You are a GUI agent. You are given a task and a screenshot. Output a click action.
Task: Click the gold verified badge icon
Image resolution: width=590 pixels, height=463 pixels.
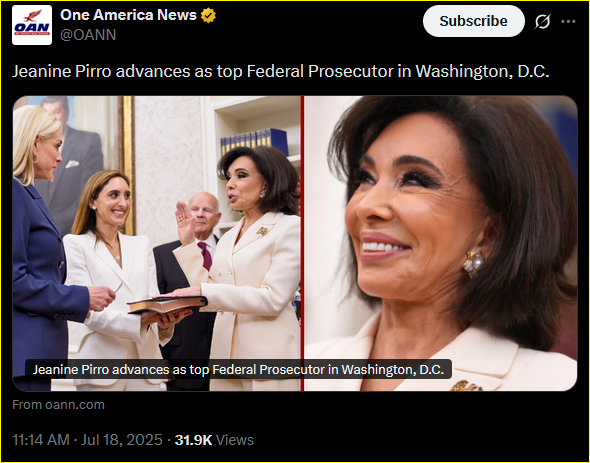pos(208,15)
